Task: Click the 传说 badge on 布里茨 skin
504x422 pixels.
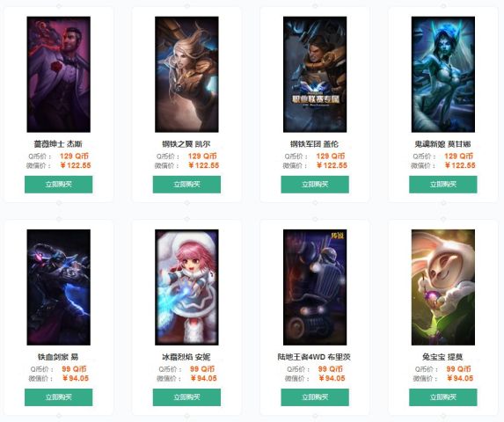Action: click(x=338, y=236)
